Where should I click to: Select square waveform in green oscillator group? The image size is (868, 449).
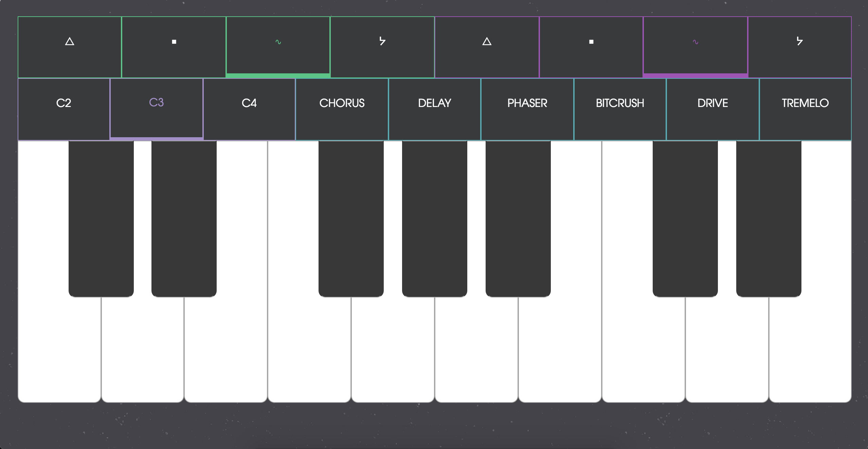[x=174, y=47]
